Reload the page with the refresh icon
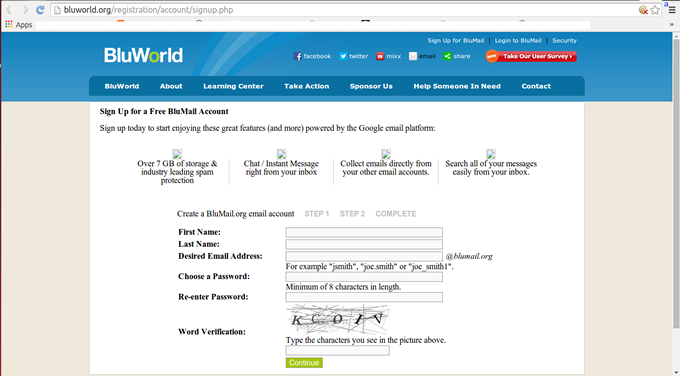The height and width of the screenshot is (376, 680). coord(40,10)
